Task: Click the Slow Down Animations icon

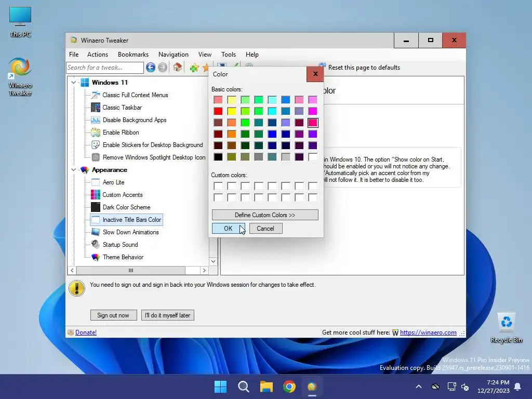Action: click(x=96, y=232)
